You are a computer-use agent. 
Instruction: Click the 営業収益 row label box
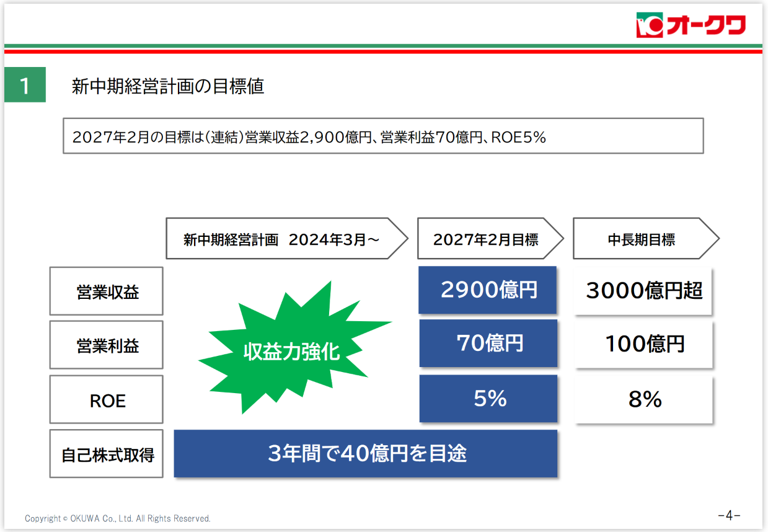(107, 291)
